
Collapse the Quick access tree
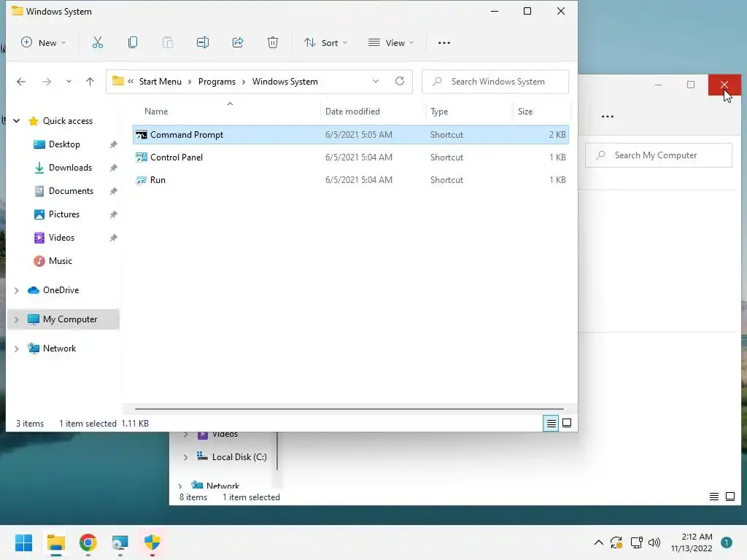(x=16, y=121)
